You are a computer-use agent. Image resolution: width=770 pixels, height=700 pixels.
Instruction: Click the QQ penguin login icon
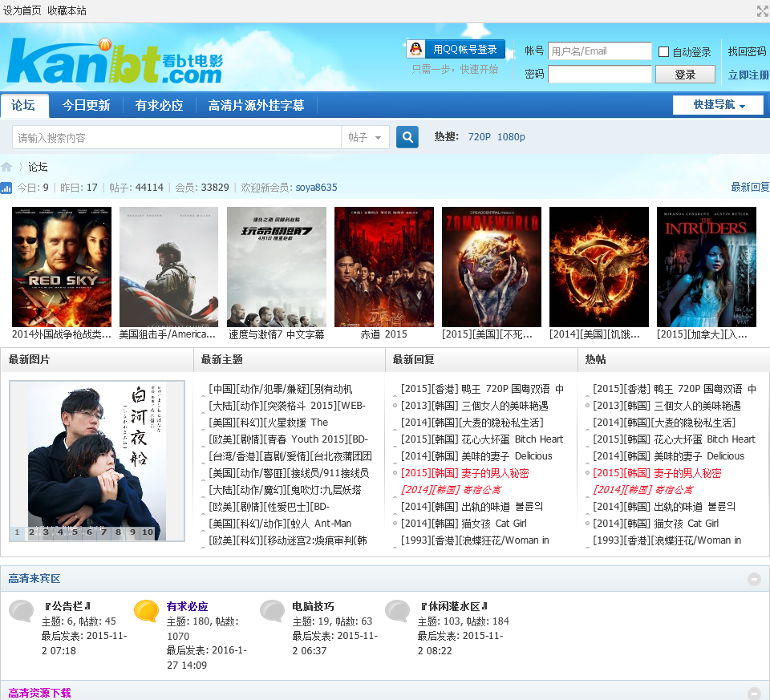click(416, 49)
